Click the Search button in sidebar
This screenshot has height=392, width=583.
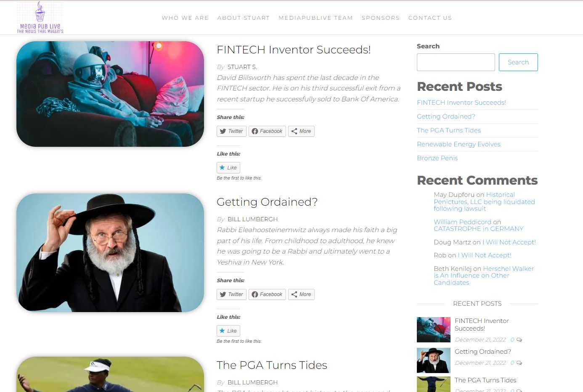(x=518, y=62)
